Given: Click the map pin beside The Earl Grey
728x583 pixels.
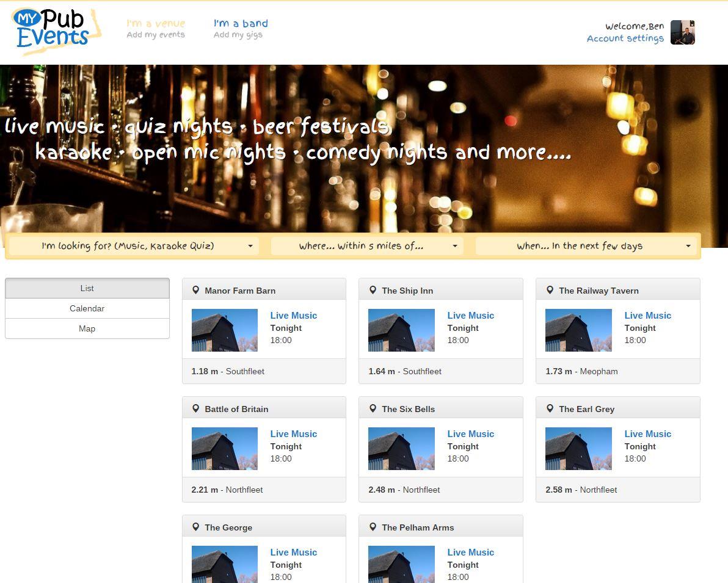Looking at the screenshot, I should (550, 408).
